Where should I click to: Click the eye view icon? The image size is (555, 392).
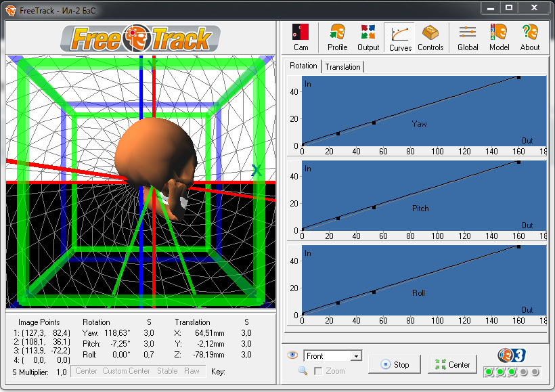coord(292,355)
